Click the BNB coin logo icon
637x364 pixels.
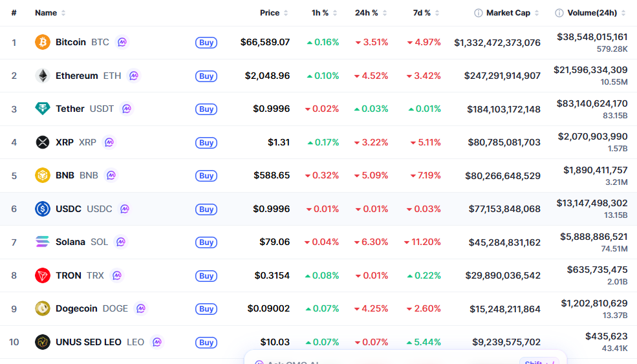(42, 175)
